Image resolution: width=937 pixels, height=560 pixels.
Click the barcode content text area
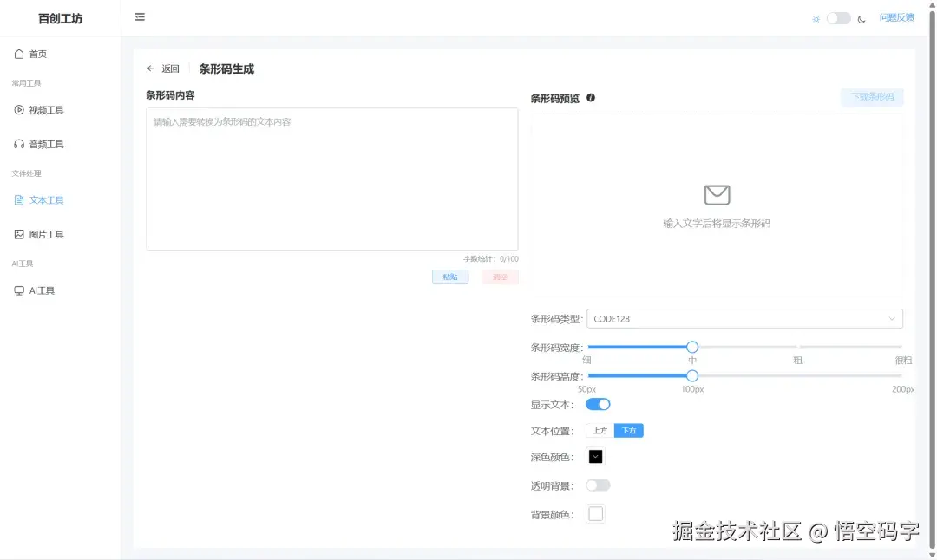click(332, 179)
